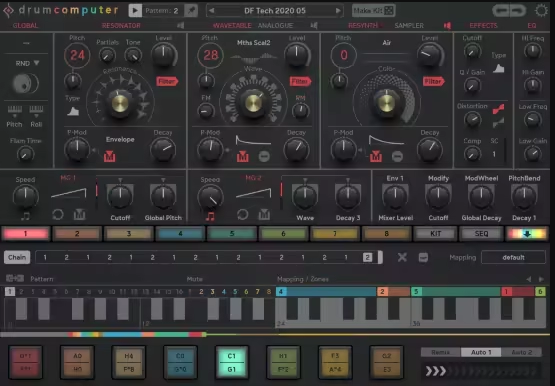
Task: Click the MG 2 gray M icon
Action: [x=264, y=214]
